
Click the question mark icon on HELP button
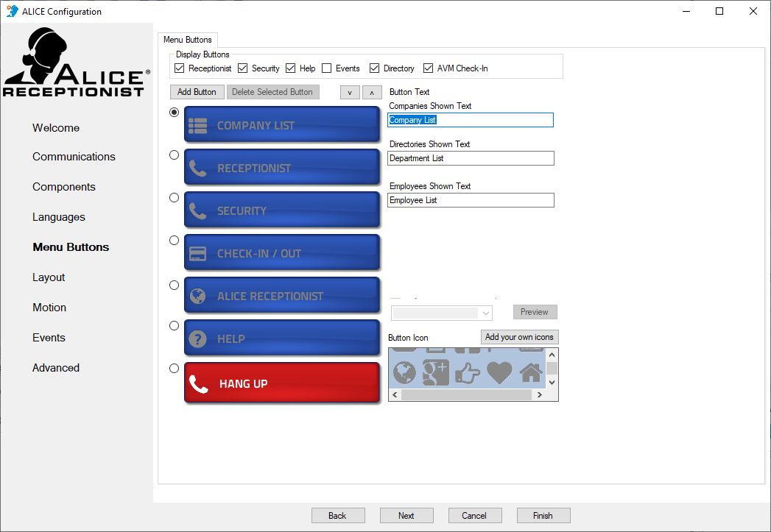coord(197,339)
